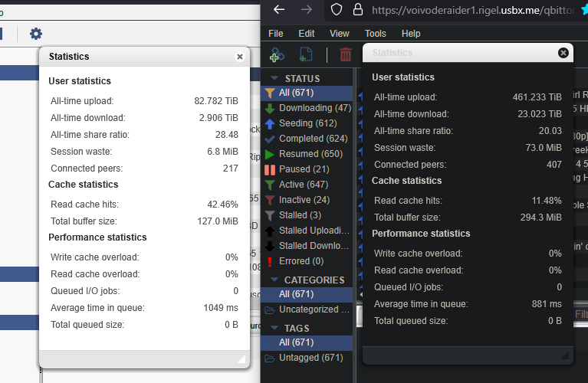588x383 pixels.
Task: Select Resumed (650) filter
Action: [307, 155]
